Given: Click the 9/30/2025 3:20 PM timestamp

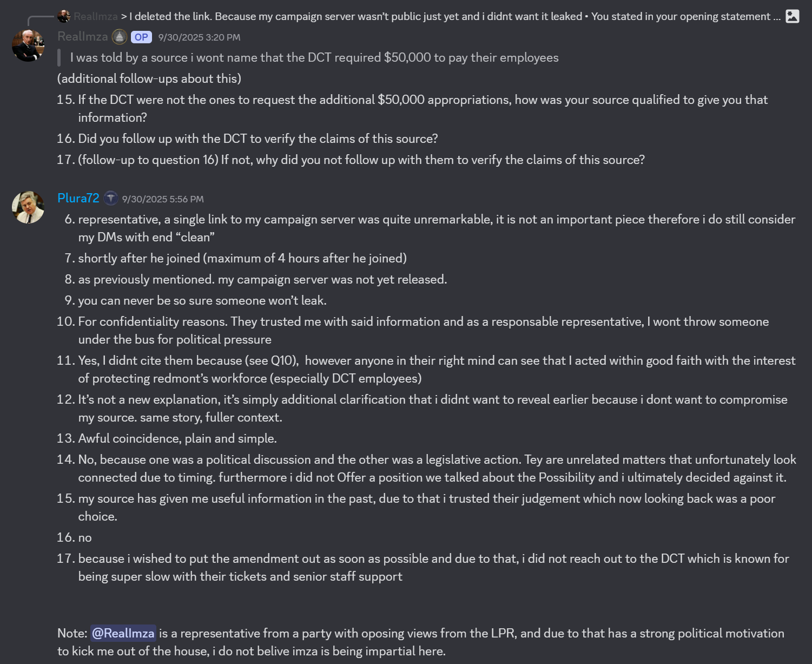Looking at the screenshot, I should click(x=199, y=37).
